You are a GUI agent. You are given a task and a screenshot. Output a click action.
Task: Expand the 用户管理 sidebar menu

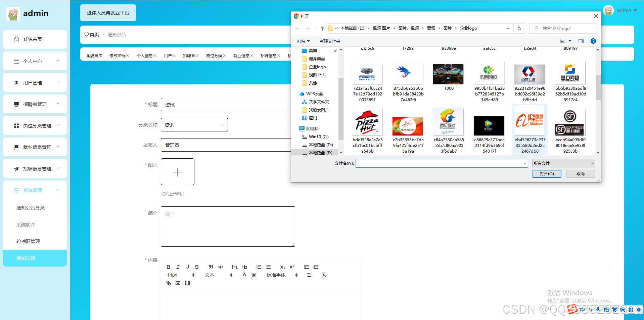pyautogui.click(x=35, y=82)
